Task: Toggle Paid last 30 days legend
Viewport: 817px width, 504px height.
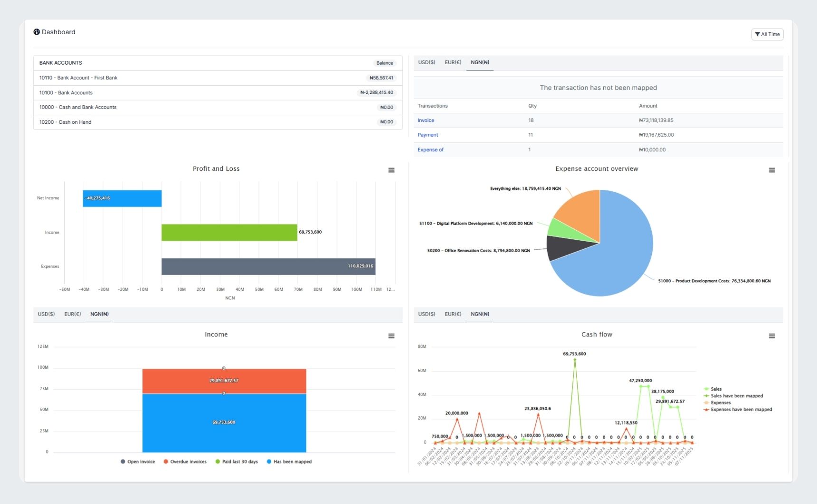Action: (x=237, y=462)
